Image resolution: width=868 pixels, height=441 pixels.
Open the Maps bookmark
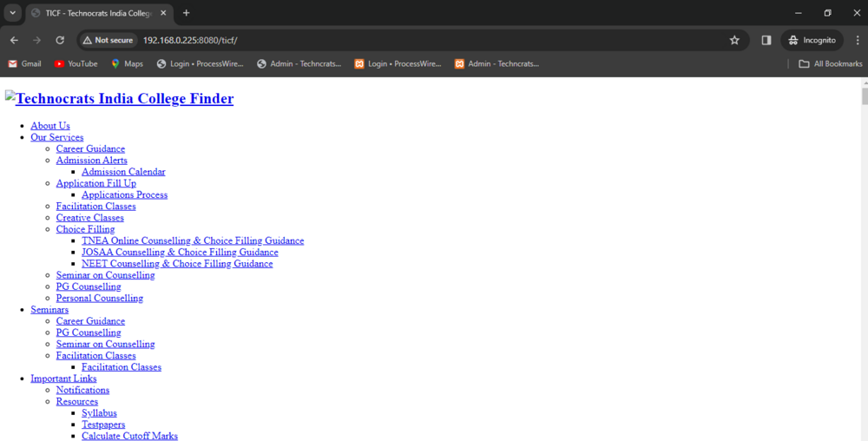[x=127, y=63]
